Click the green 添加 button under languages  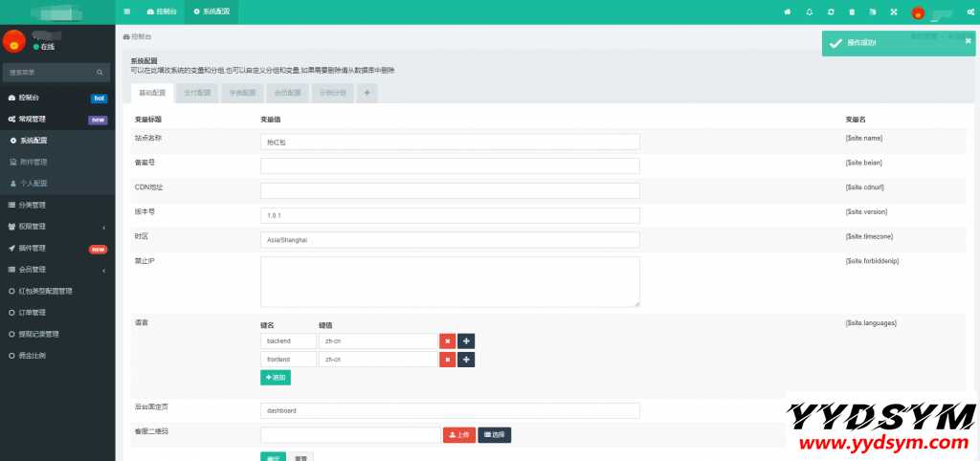276,377
